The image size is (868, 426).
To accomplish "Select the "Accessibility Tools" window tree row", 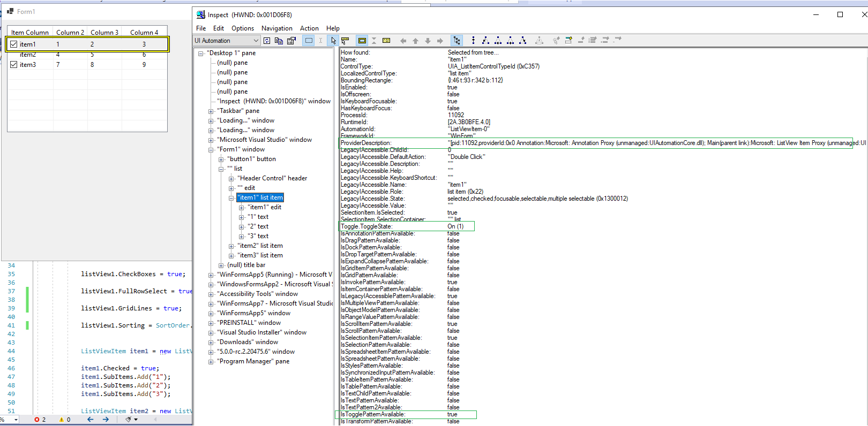I will click(x=258, y=294).
